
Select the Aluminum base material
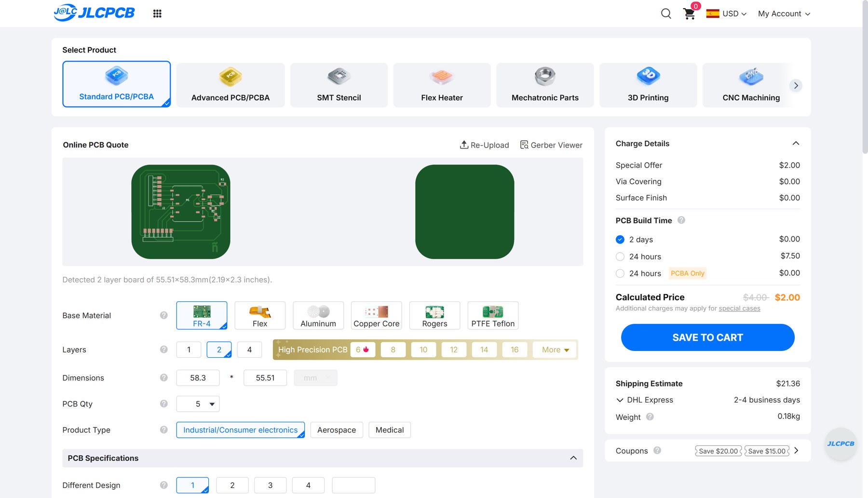coord(318,315)
